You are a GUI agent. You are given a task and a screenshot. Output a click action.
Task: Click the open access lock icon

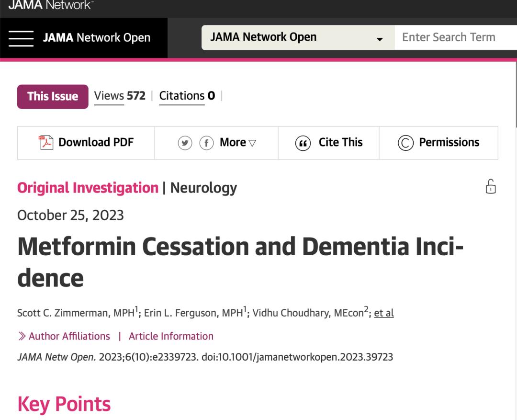tap(491, 186)
